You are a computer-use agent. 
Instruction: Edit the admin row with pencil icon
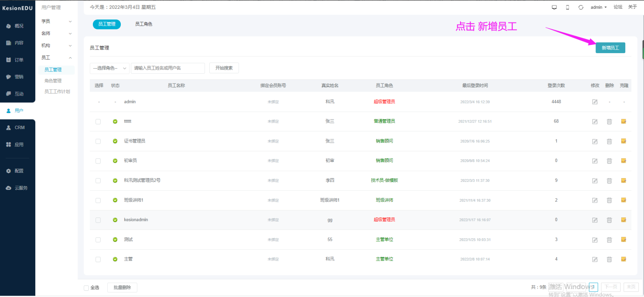click(594, 102)
